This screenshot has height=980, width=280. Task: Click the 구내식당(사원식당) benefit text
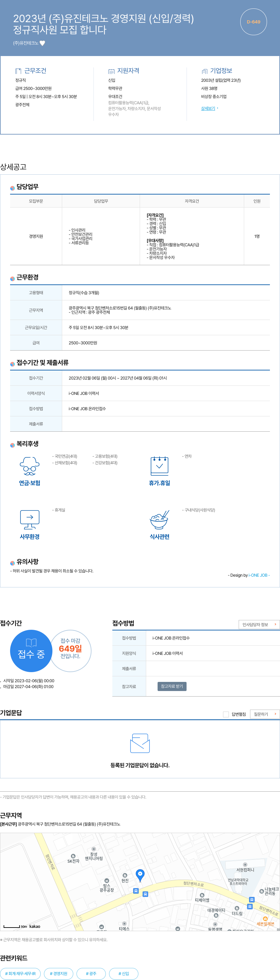[199, 510]
